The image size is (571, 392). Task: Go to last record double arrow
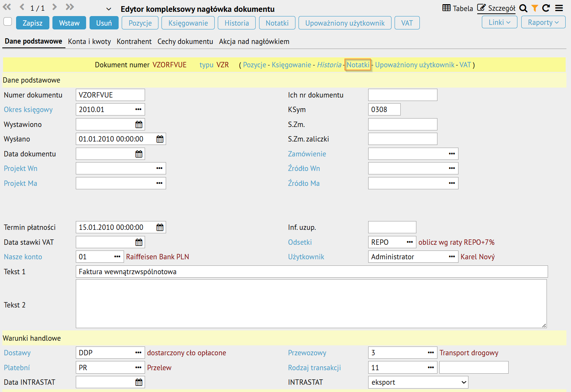[69, 7]
